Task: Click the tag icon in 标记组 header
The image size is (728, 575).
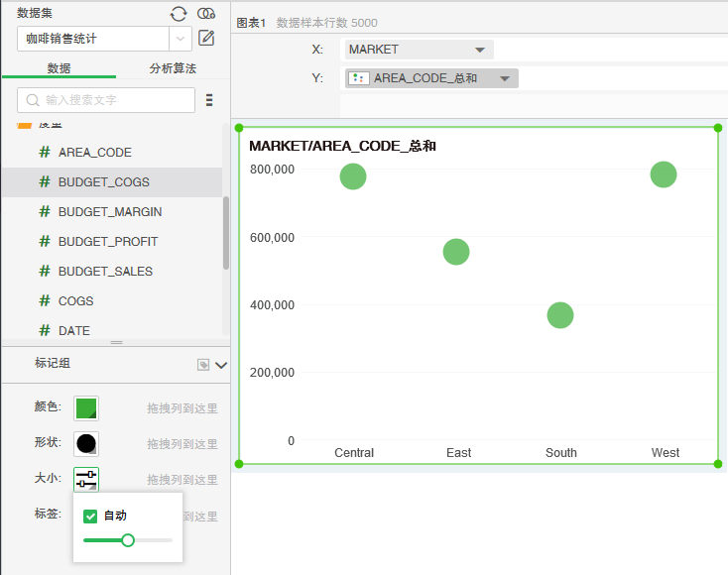Action: tap(203, 365)
